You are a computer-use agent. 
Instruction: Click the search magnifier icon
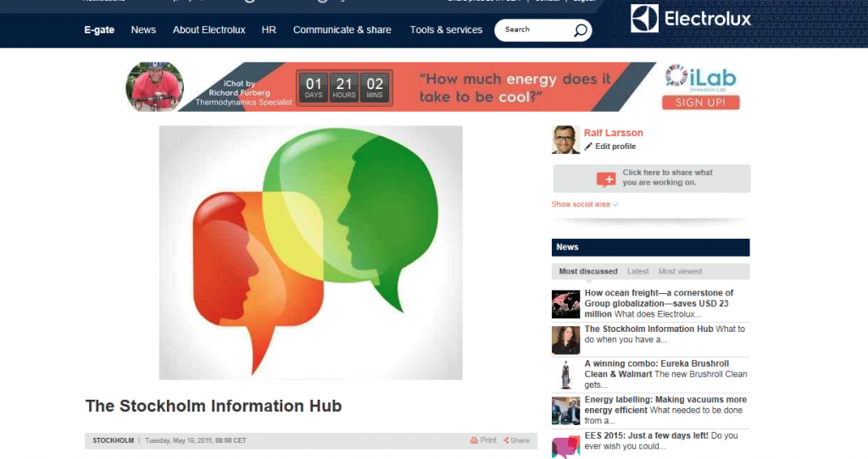[x=580, y=30]
